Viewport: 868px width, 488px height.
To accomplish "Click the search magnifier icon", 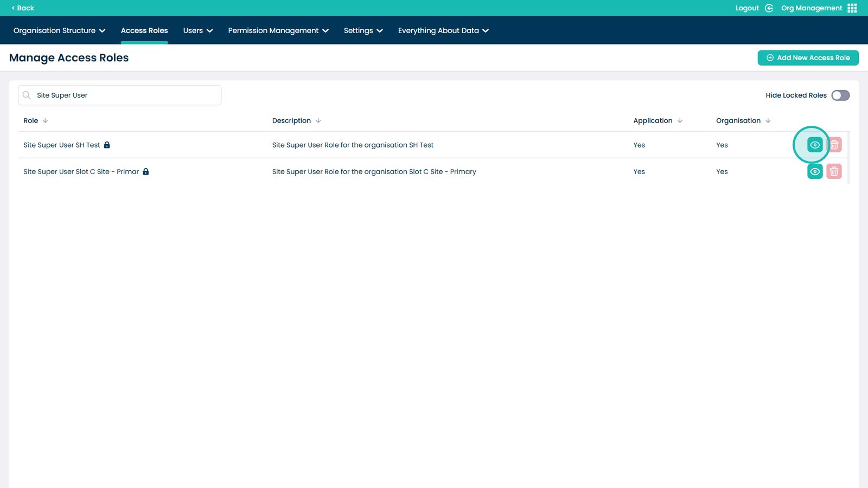I will click(27, 95).
